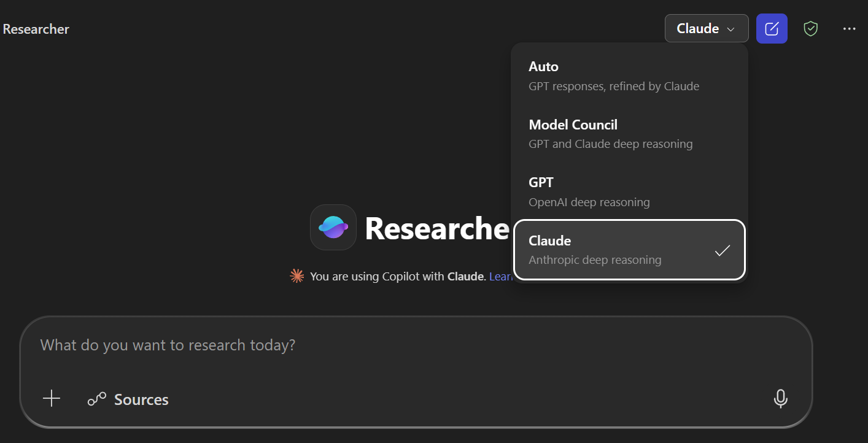Open the ellipsis more options icon

849,28
